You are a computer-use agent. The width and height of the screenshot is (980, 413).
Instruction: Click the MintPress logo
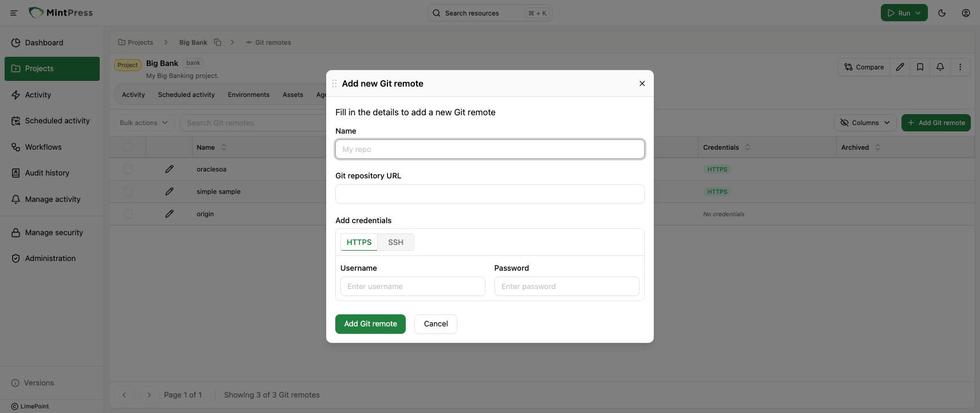(61, 13)
